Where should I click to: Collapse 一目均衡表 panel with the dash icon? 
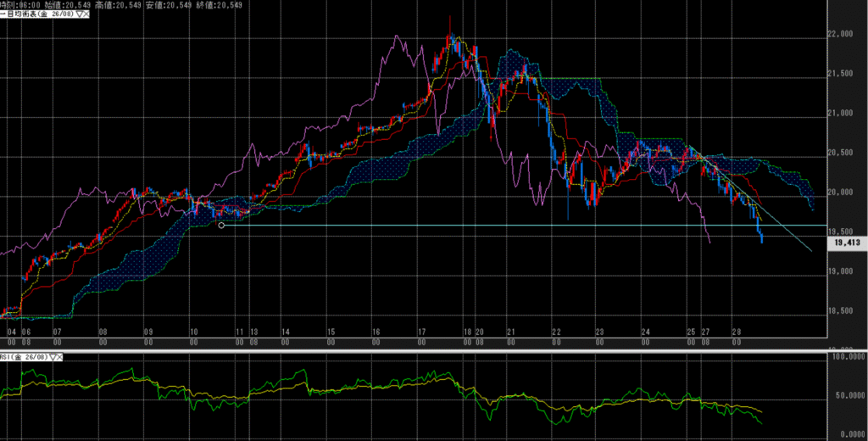3,15
